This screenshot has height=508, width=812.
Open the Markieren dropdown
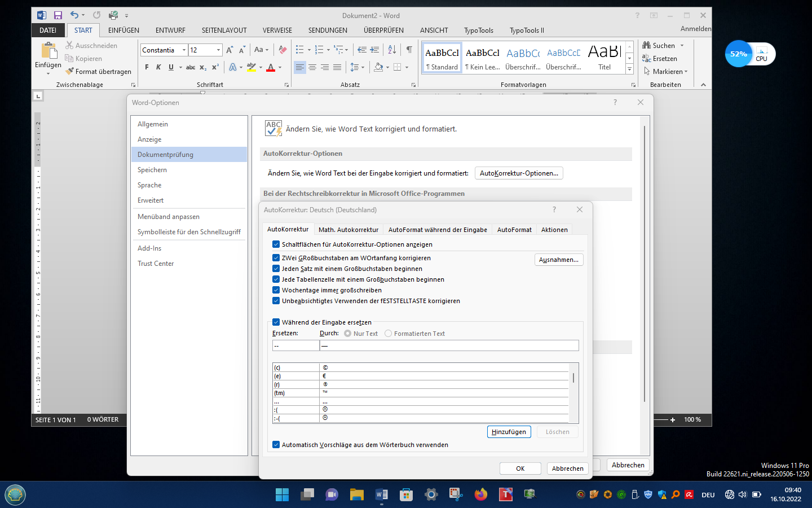click(666, 72)
